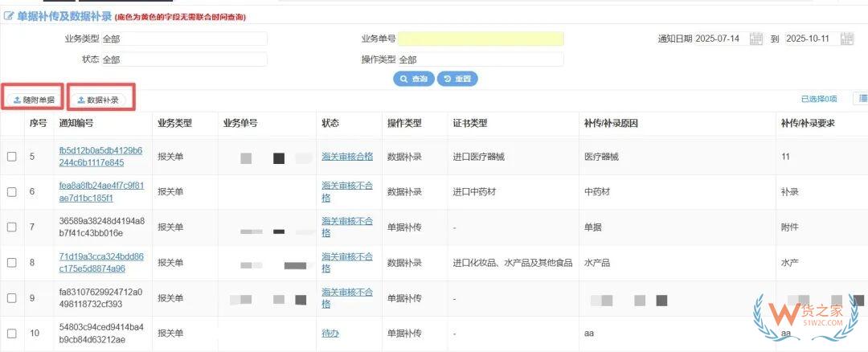Click the 补传/补录原因 column header
868x352 pixels.
[x=611, y=124]
